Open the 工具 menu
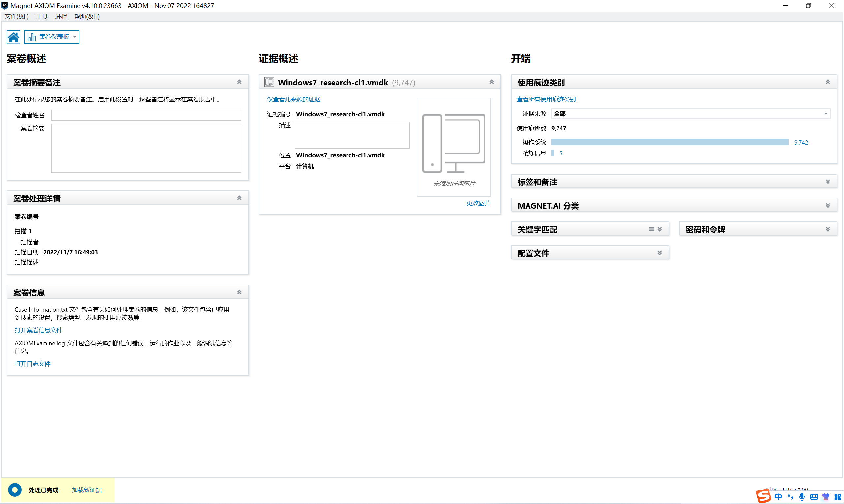 (42, 17)
